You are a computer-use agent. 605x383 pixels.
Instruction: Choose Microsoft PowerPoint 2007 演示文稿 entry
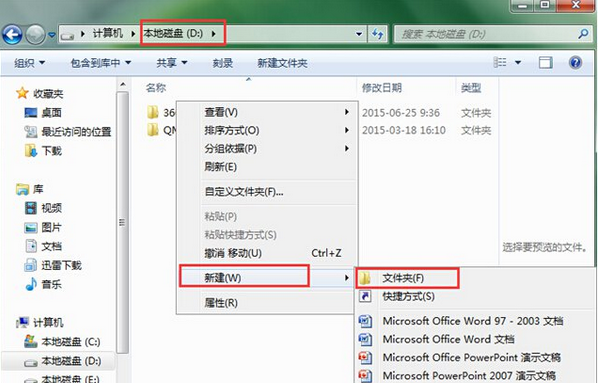475,375
